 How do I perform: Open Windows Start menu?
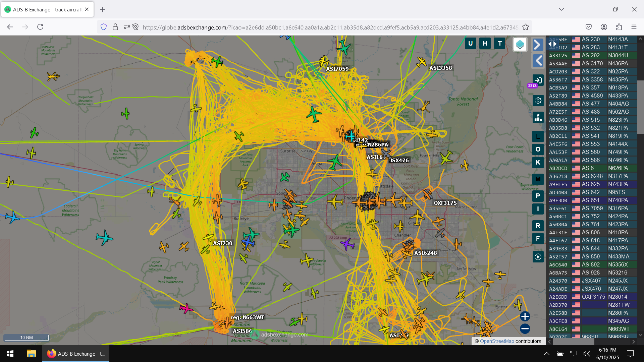tap(10, 354)
